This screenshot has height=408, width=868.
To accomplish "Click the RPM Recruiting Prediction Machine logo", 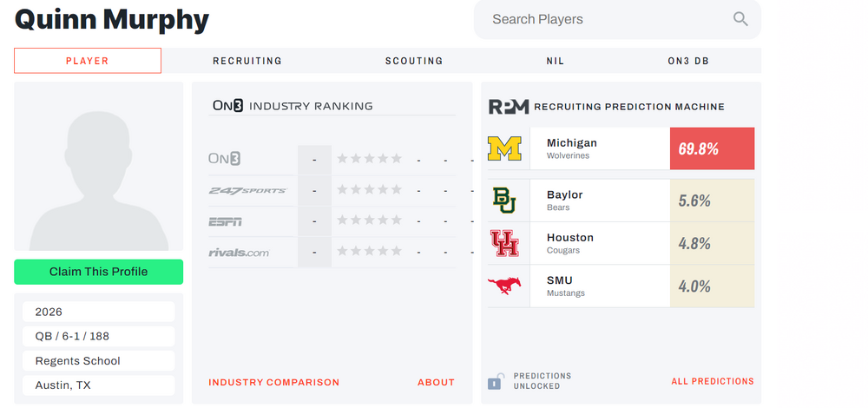I will pos(508,107).
